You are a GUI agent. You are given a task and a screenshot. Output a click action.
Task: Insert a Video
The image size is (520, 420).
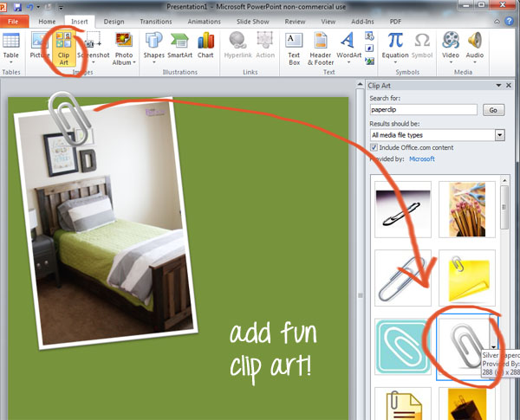451,48
